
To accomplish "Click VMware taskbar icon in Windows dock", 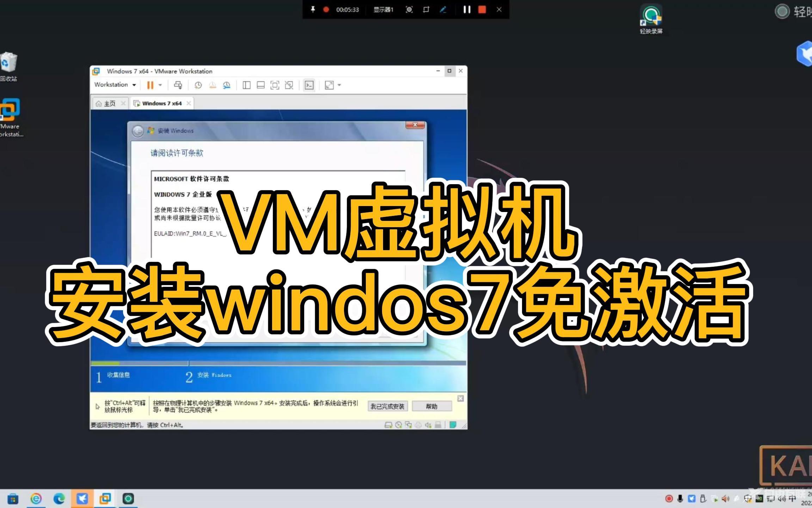I will point(105,498).
